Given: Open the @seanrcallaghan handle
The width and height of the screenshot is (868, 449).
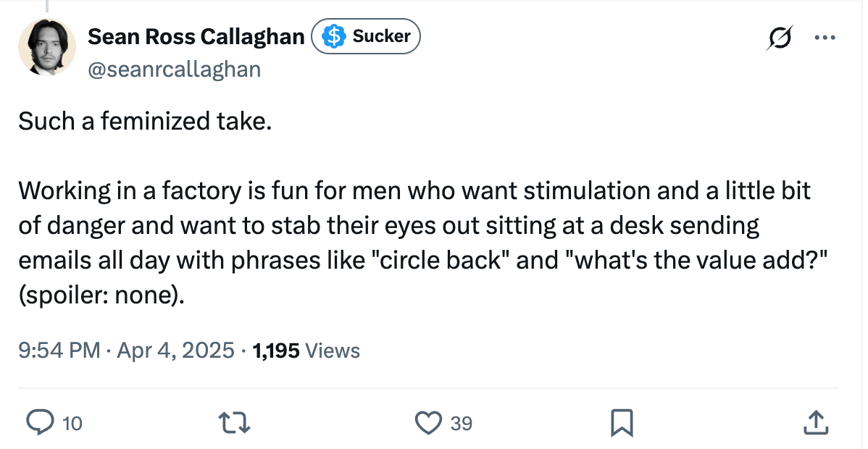Looking at the screenshot, I should 175,69.
